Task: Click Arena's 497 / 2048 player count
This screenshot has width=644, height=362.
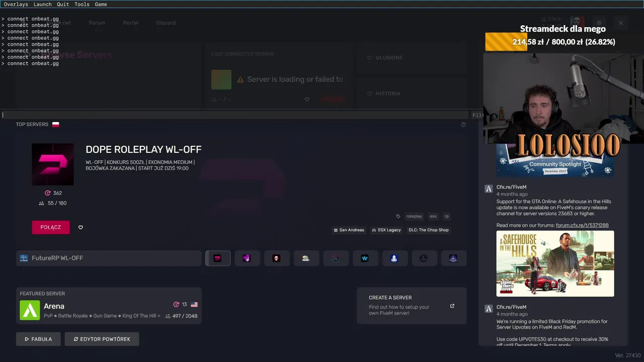Action: click(181, 316)
